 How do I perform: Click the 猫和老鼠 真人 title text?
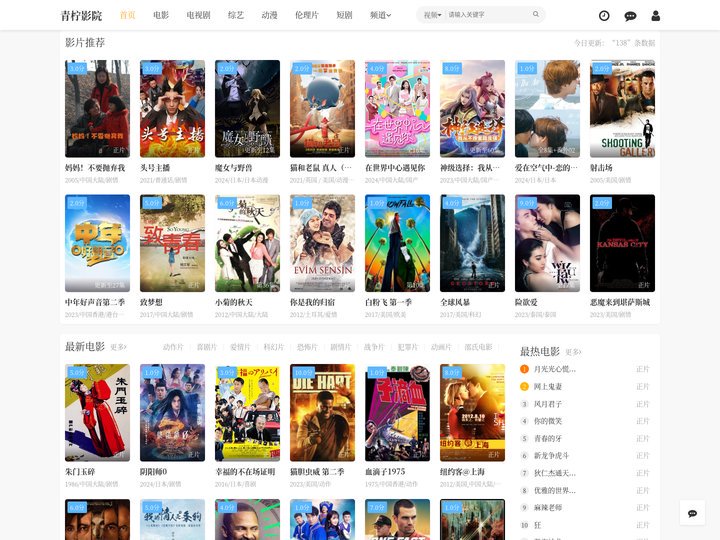tap(321, 168)
